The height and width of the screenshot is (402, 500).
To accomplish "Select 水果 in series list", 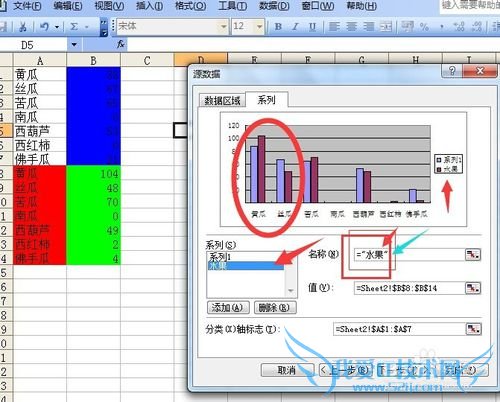I will 245,266.
